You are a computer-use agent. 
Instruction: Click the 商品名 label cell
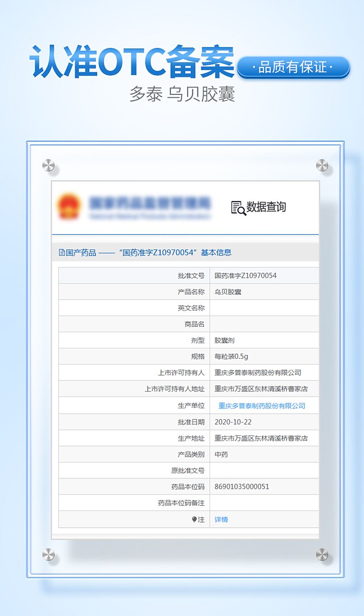tap(134, 324)
